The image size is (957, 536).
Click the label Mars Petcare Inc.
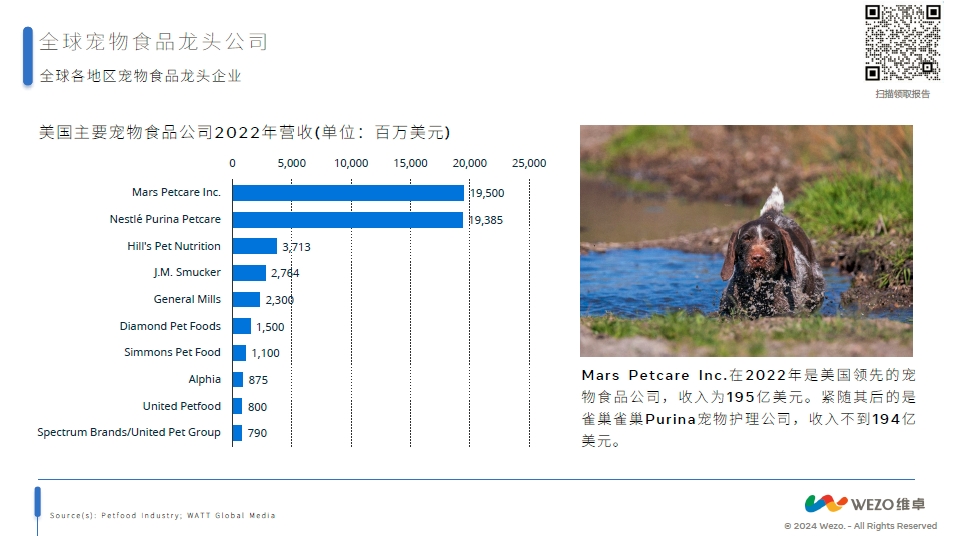(176, 192)
